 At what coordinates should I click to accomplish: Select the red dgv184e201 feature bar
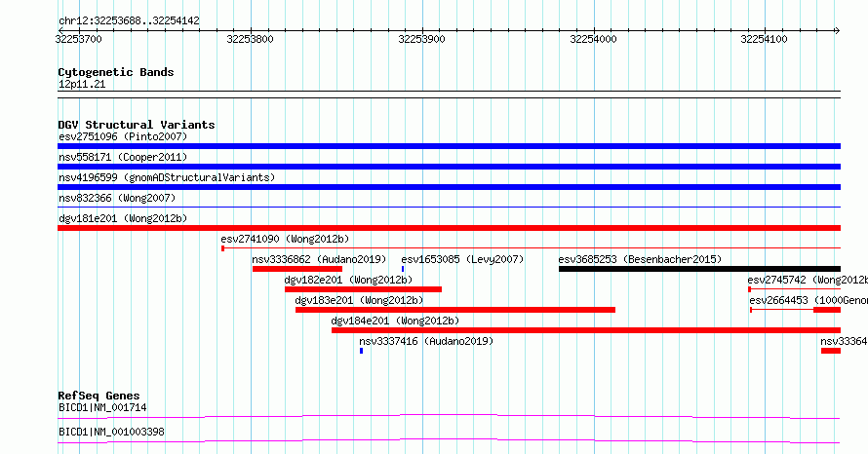[x=586, y=330]
